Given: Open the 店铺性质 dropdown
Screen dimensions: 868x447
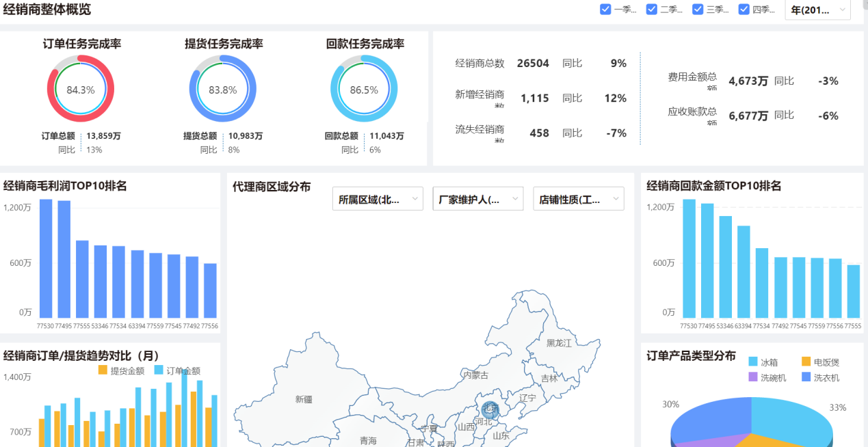Looking at the screenshot, I should point(579,199).
